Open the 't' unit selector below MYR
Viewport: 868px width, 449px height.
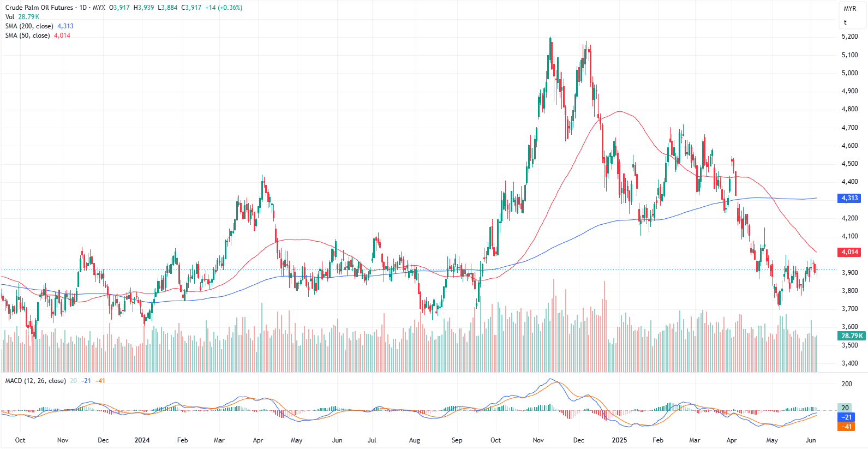(845, 22)
